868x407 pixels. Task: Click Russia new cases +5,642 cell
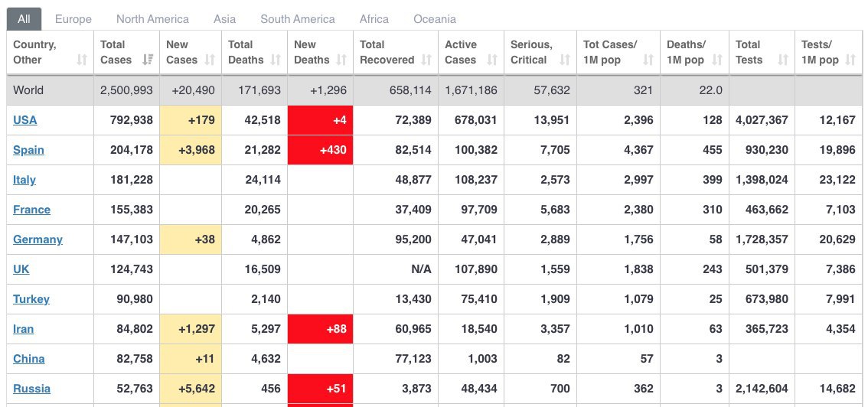(191, 389)
